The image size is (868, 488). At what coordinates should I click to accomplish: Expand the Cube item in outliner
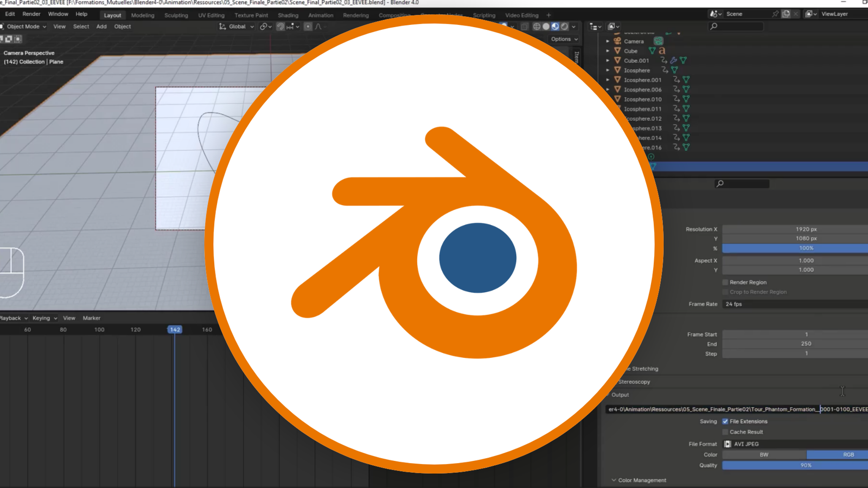point(608,51)
